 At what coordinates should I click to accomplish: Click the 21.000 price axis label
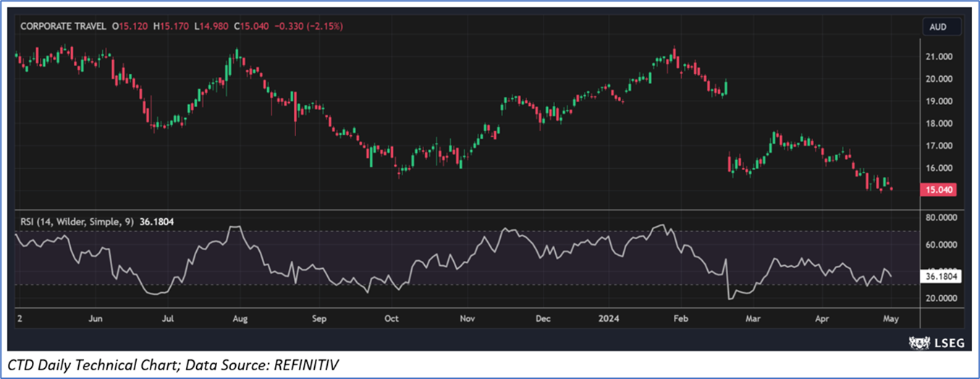tap(939, 57)
